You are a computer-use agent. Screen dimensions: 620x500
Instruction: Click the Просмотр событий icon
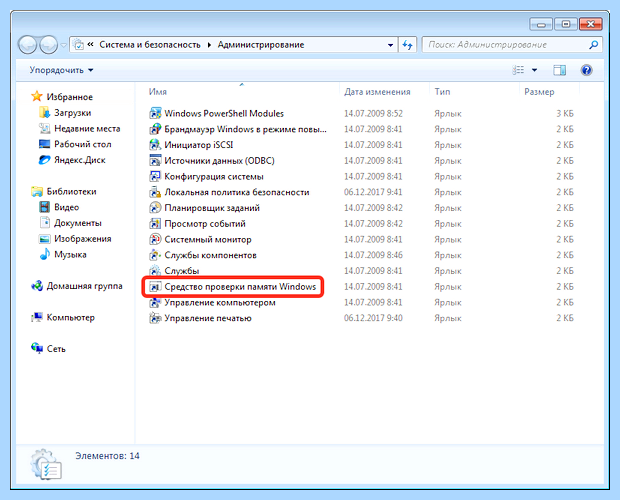click(x=155, y=224)
